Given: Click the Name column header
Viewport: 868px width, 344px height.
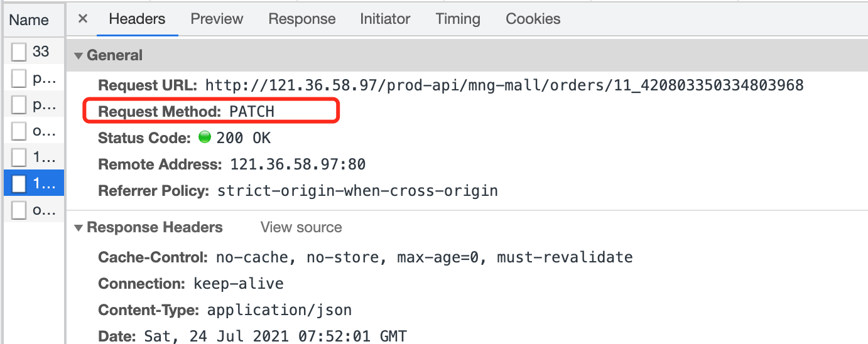Looking at the screenshot, I should [x=29, y=20].
